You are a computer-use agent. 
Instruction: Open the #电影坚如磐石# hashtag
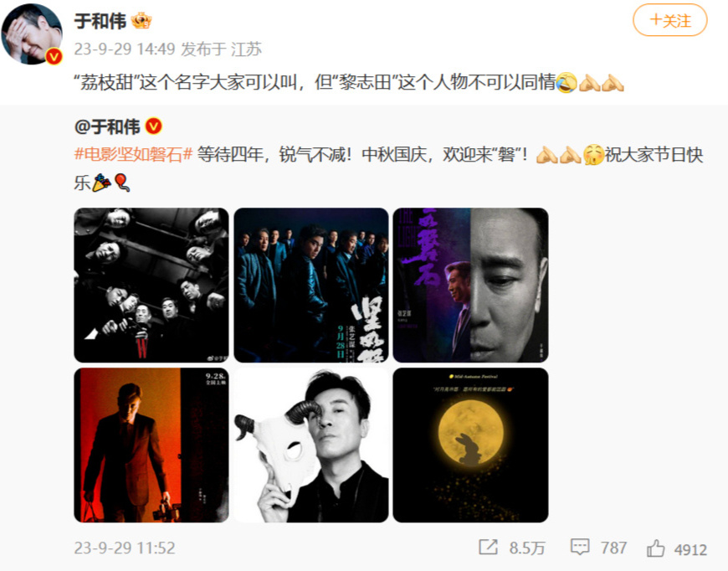(133, 154)
